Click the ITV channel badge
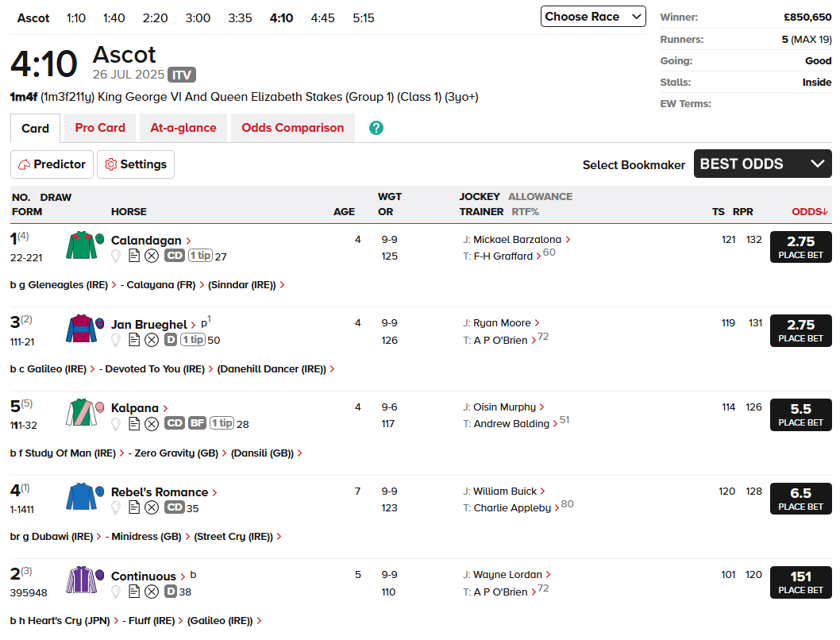This screenshot has height=640, width=840. (x=182, y=75)
